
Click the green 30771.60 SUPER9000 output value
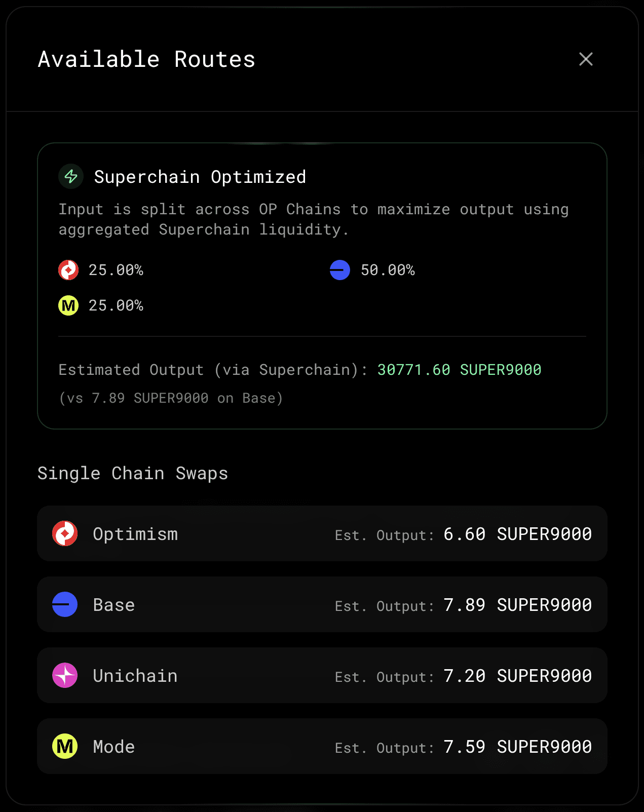pos(459,370)
